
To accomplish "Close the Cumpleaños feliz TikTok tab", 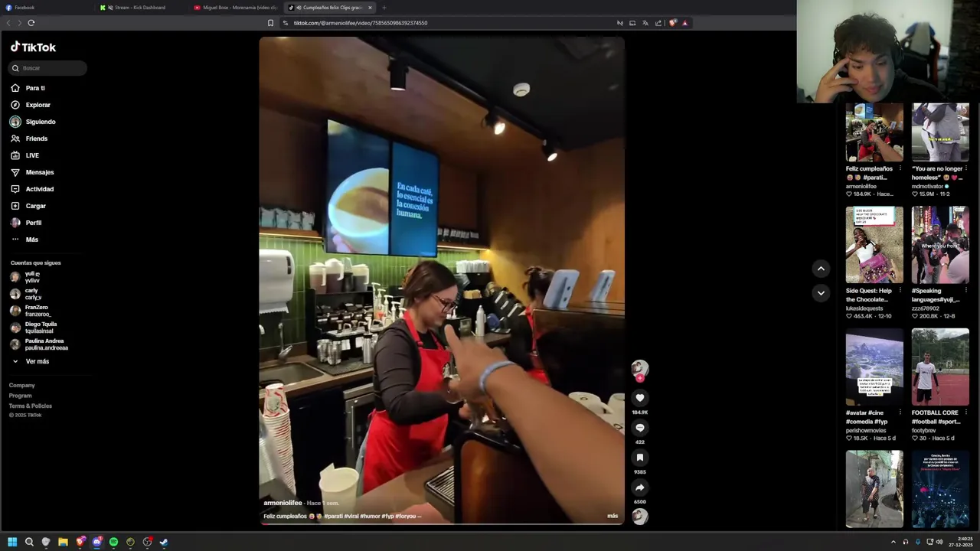I will (370, 8).
